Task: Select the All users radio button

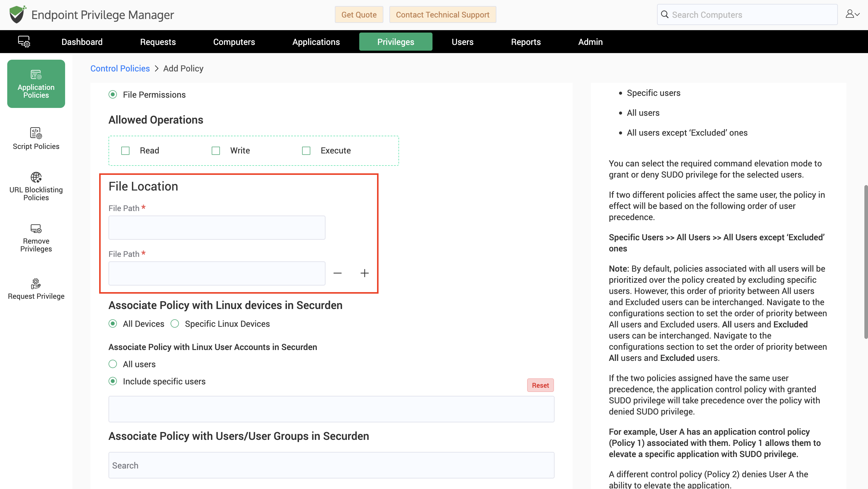Action: click(x=113, y=364)
